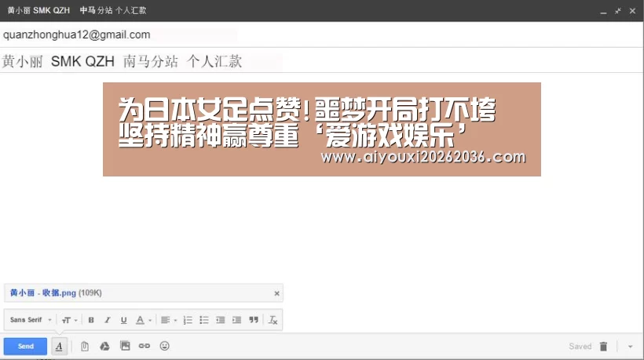This screenshot has width=644, height=360.
Task: Close the compose window
Action: (x=632, y=11)
